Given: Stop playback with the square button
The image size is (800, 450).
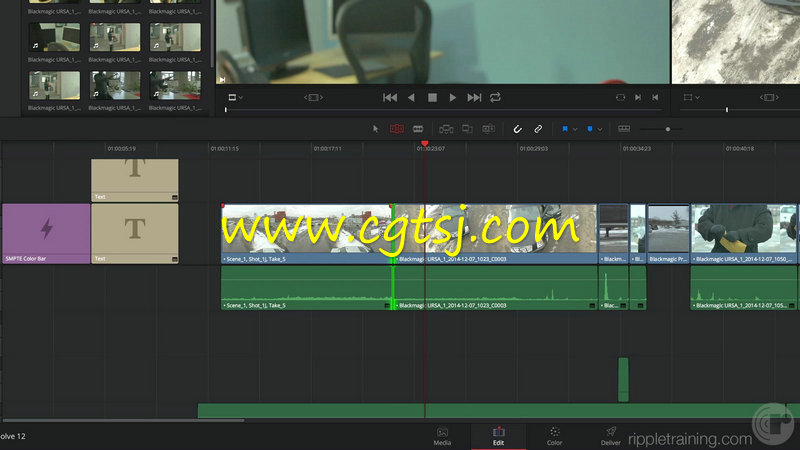Looking at the screenshot, I should 432,97.
